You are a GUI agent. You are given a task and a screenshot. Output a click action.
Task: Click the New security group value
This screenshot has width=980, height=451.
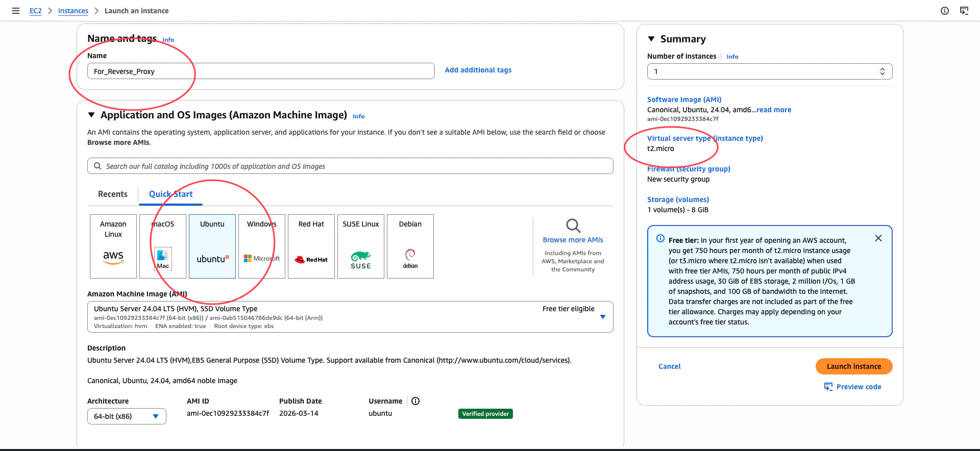coord(678,179)
